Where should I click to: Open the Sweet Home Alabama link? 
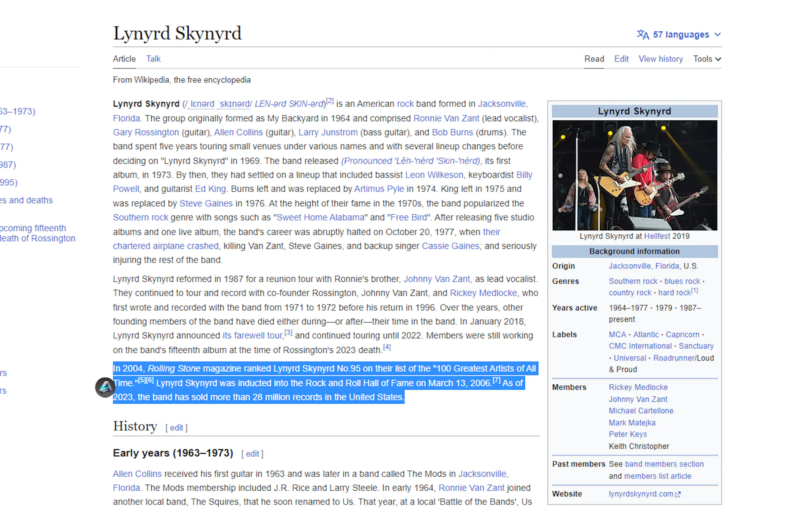click(x=320, y=218)
